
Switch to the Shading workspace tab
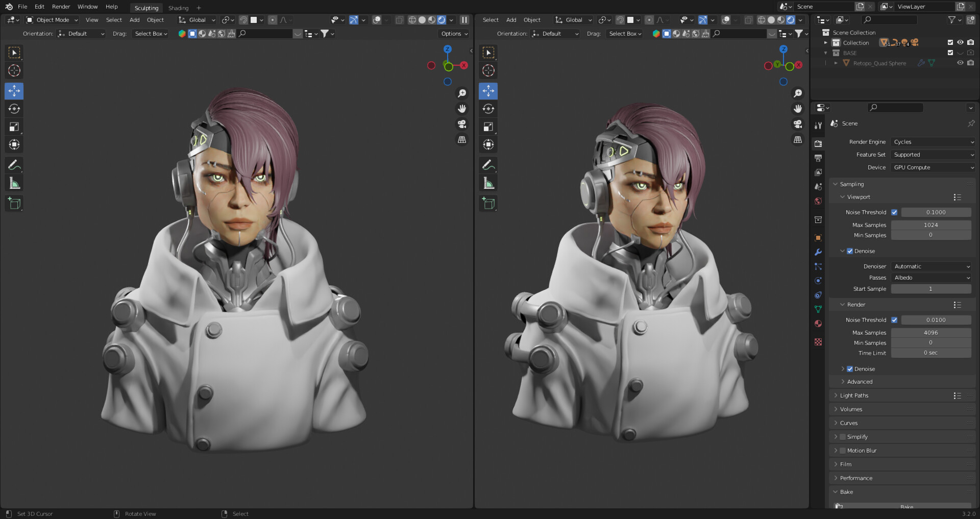pyautogui.click(x=178, y=8)
